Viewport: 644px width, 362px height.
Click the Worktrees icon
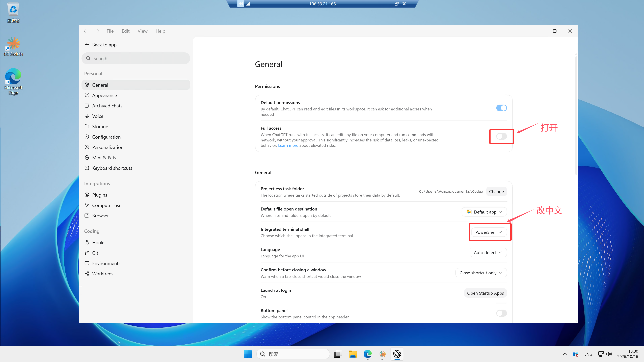click(87, 274)
